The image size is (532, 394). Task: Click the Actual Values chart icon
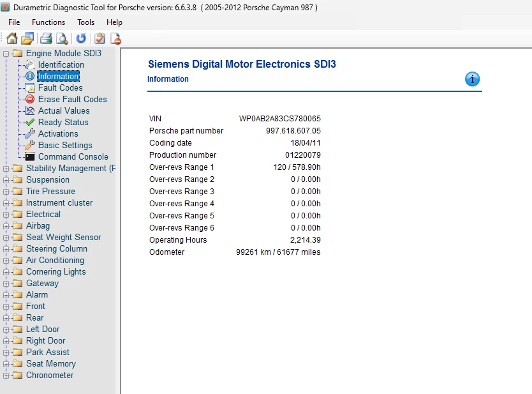(x=30, y=110)
